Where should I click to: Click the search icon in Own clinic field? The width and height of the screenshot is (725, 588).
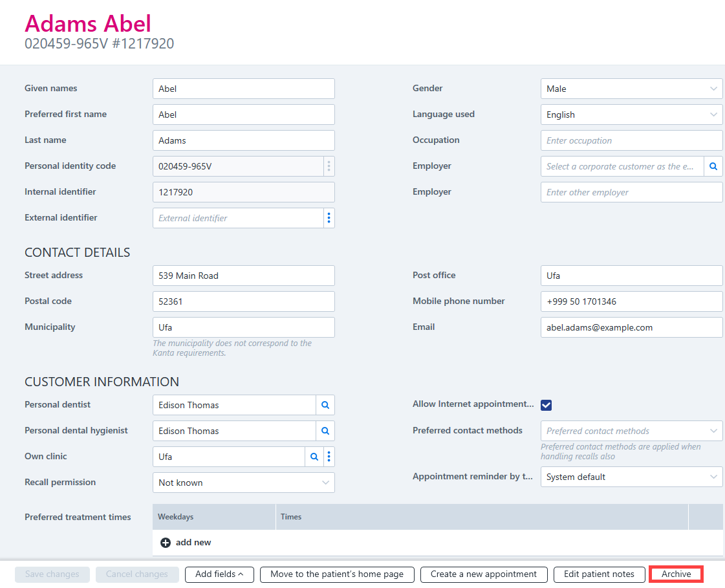(314, 457)
